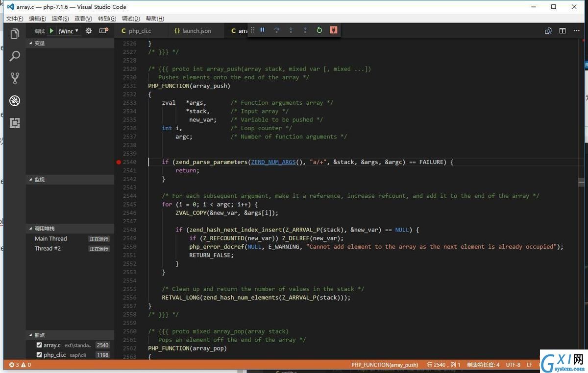588x373 pixels.
Task: Click ZVAL_COPY on line 2546
Action: coord(191,213)
